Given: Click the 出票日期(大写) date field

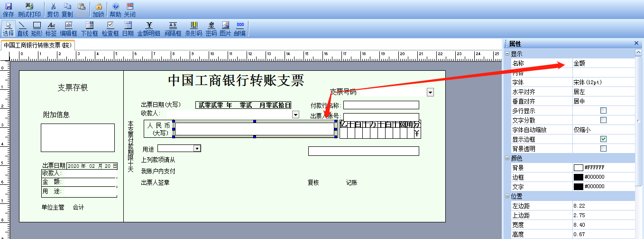Looking at the screenshot, I should pos(243,105).
